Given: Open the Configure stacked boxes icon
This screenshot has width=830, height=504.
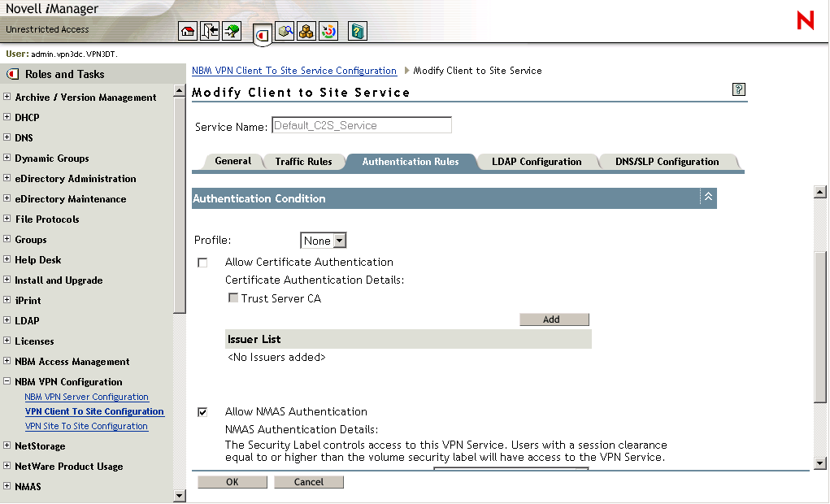Looking at the screenshot, I should pos(306,31).
